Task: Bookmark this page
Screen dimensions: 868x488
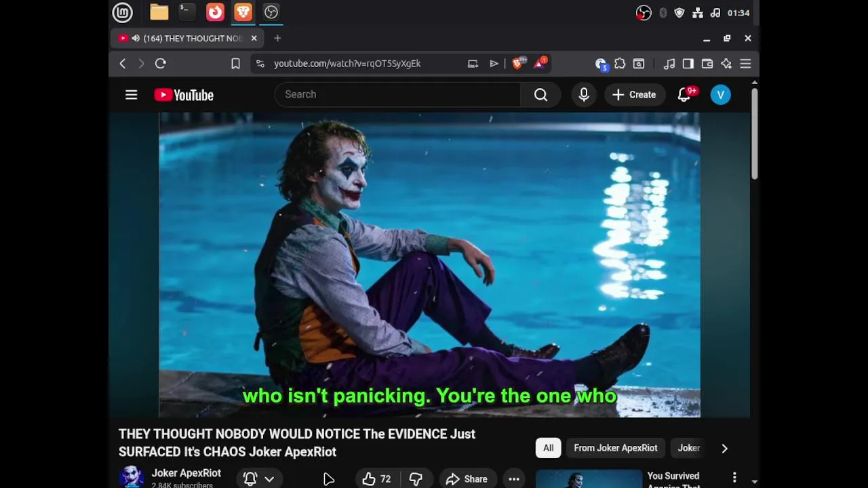Action: click(x=235, y=64)
